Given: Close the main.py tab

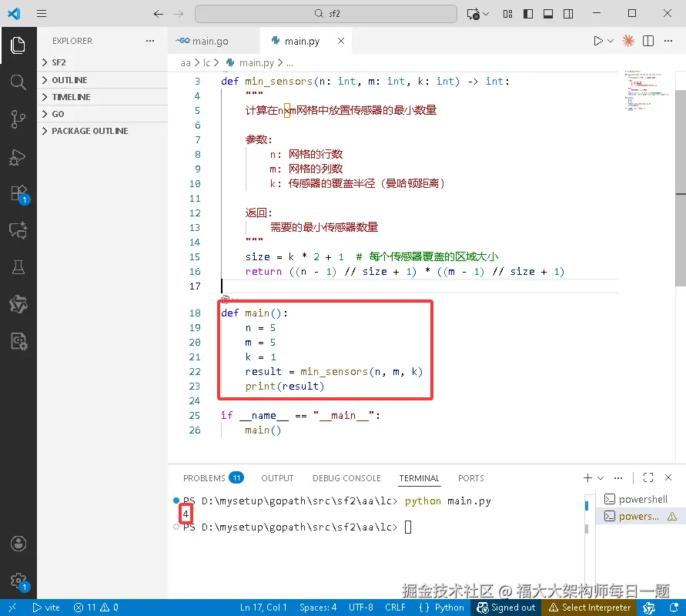Looking at the screenshot, I should tap(341, 41).
